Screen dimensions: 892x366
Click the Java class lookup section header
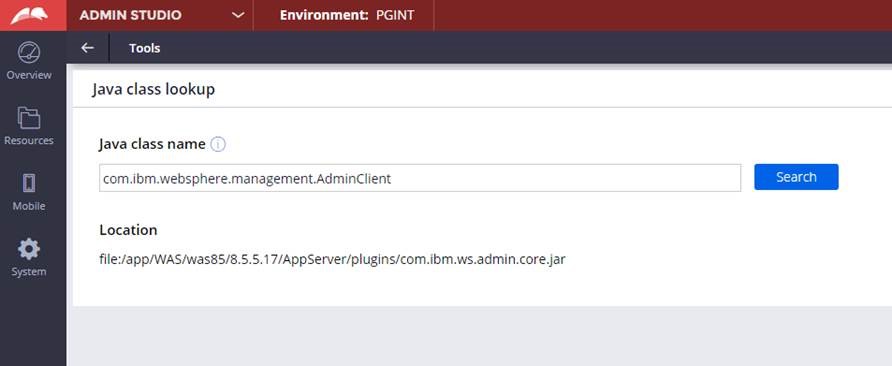[x=154, y=89]
